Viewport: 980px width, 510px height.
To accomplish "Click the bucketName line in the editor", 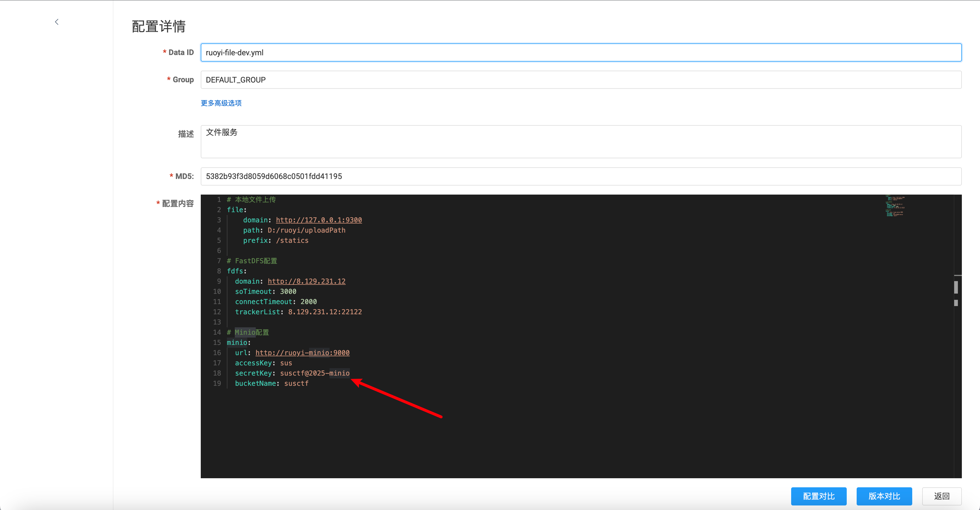I will coord(271,384).
